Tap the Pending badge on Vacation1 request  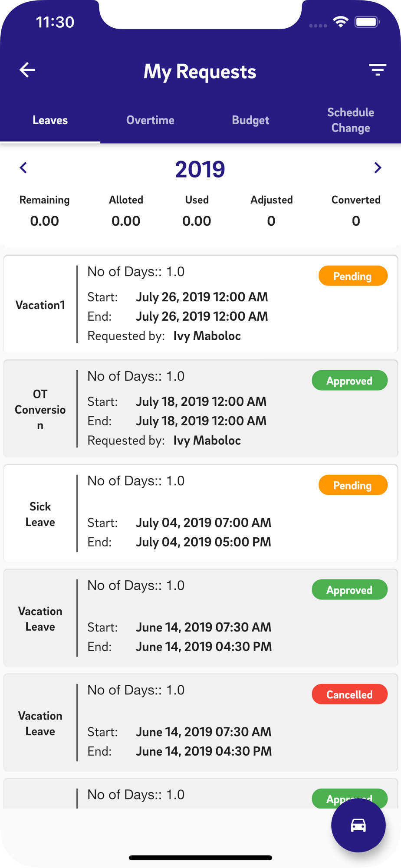[x=352, y=276]
